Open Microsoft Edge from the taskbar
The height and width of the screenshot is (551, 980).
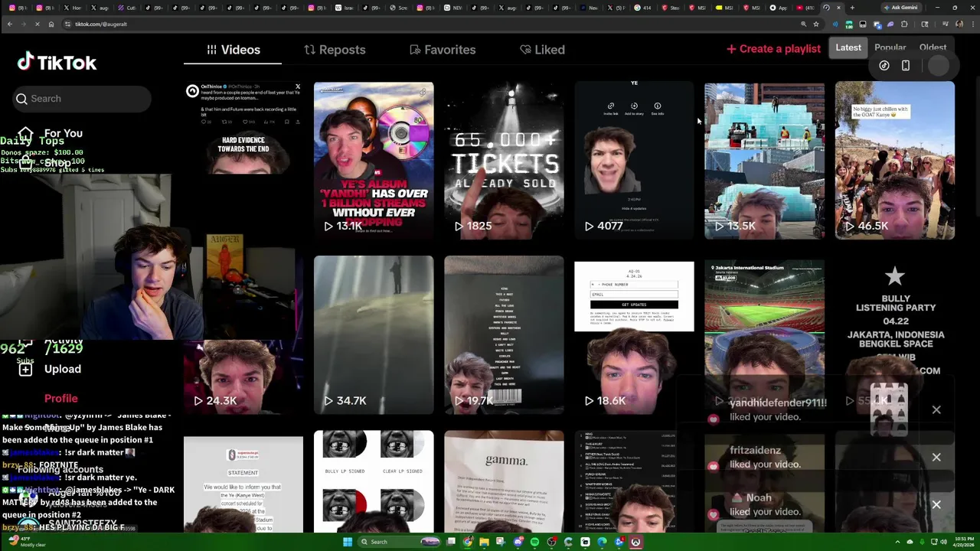tap(602, 542)
